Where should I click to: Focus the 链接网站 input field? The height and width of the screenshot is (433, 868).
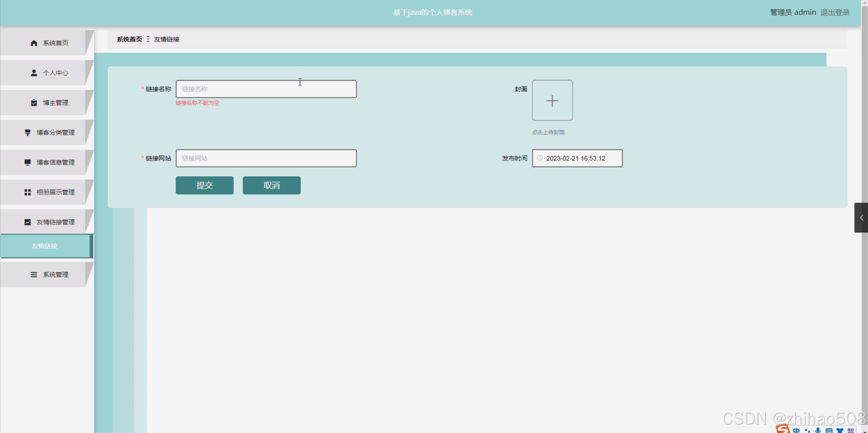click(x=266, y=158)
